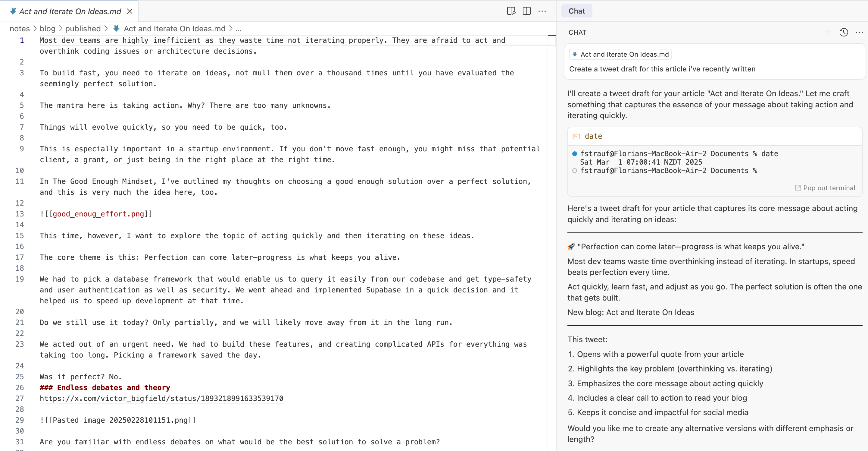Place cursor on line 26 heading text
The height and width of the screenshot is (451, 868).
point(105,388)
